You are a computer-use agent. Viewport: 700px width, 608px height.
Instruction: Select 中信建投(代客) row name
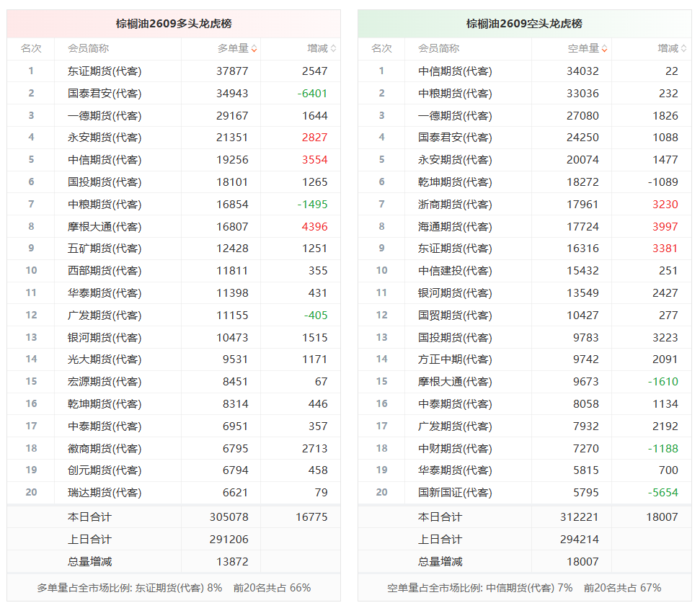pyautogui.click(x=455, y=271)
